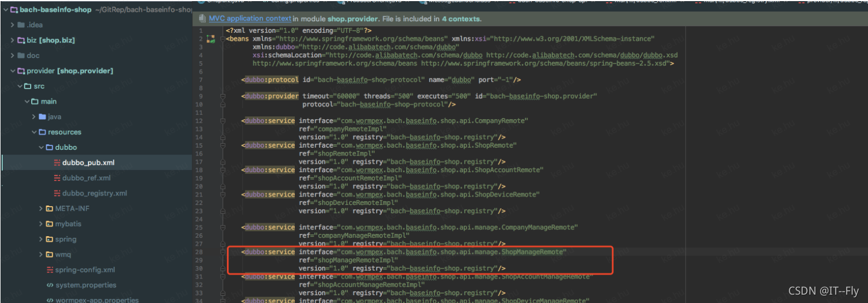Expand the spring folder in the tree
Screen dimensions: 868x303
point(41,239)
